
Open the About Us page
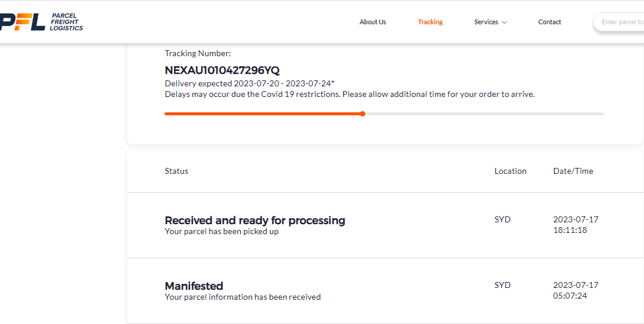coord(373,22)
